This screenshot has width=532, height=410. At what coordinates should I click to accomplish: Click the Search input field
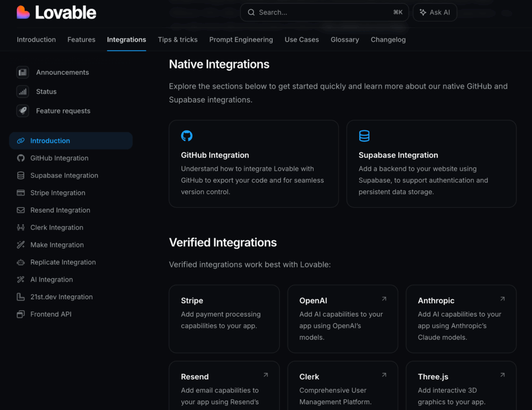(x=324, y=12)
